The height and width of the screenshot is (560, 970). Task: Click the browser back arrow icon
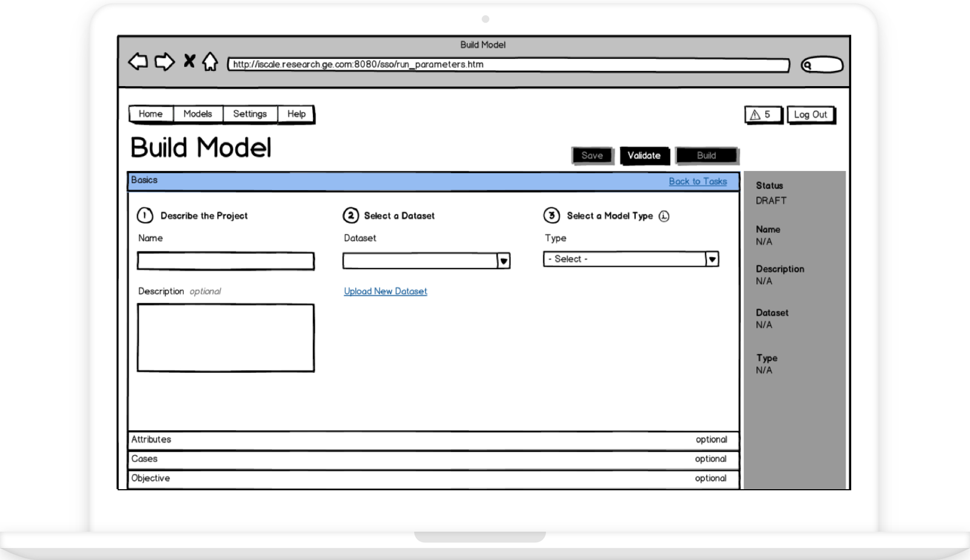(138, 62)
